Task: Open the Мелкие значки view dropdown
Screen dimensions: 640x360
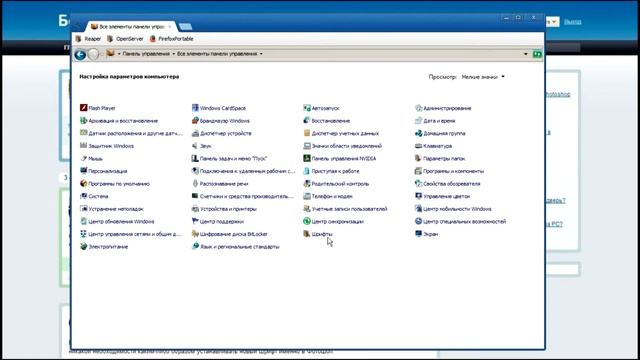Action: pos(483,77)
